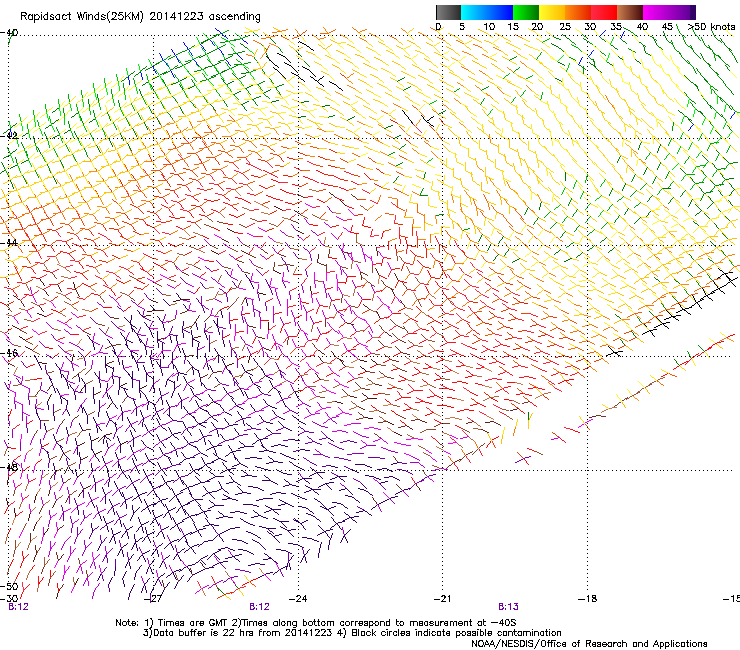Click the '-40' latitude axis label
This screenshot has width=740, height=650.
(x=9, y=33)
